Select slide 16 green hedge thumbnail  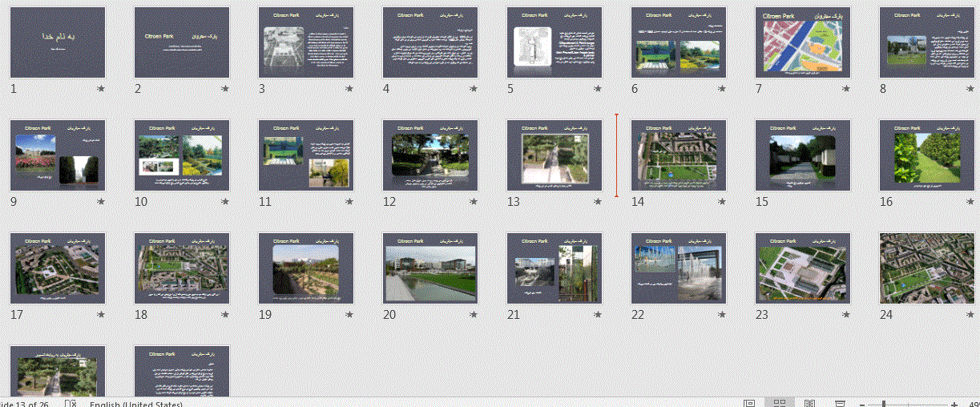(927, 155)
